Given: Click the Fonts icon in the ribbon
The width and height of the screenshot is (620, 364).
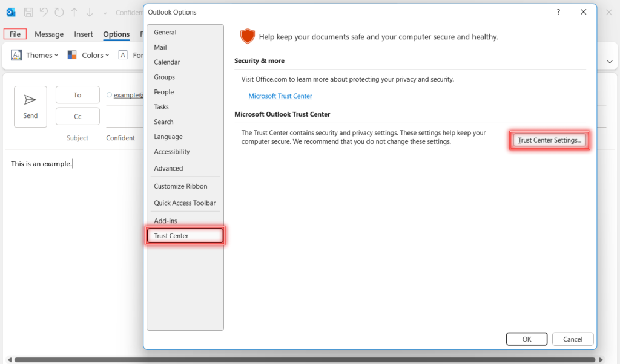Looking at the screenshot, I should coord(123,55).
